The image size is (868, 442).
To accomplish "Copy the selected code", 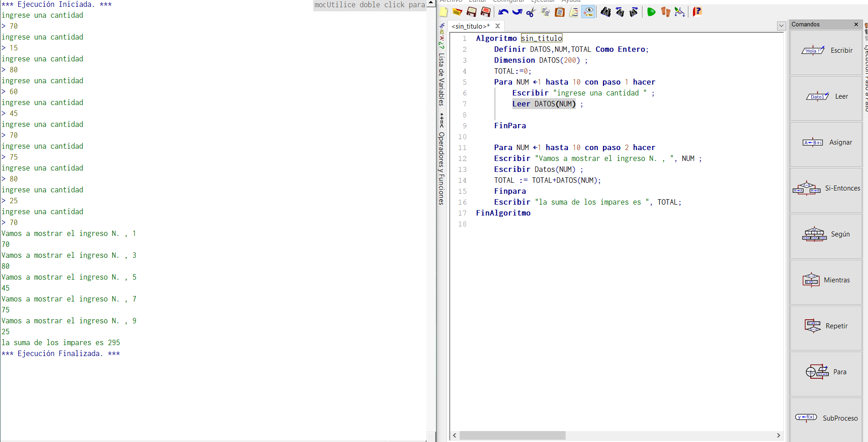I will tap(545, 12).
